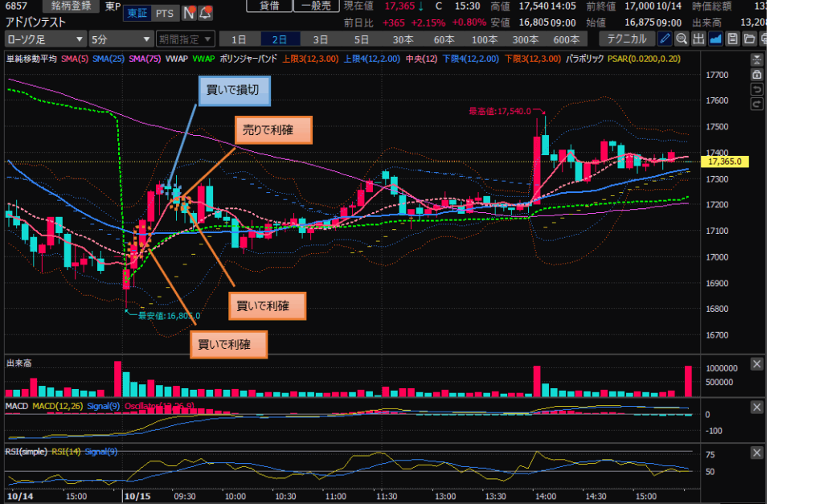Screen dimensions: 823x504
Task: Click the 出 volume display icon
Action: [698, 39]
